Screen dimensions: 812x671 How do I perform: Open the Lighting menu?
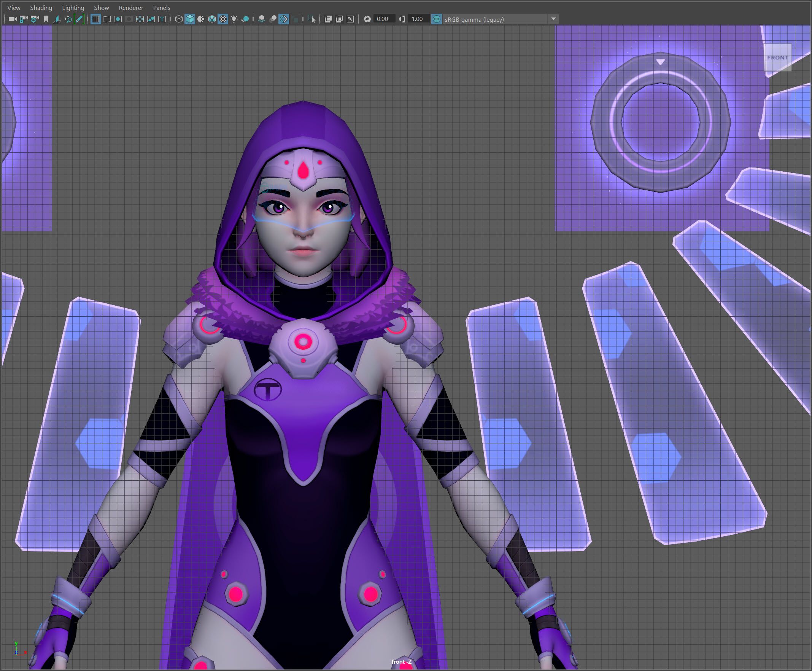tap(73, 8)
